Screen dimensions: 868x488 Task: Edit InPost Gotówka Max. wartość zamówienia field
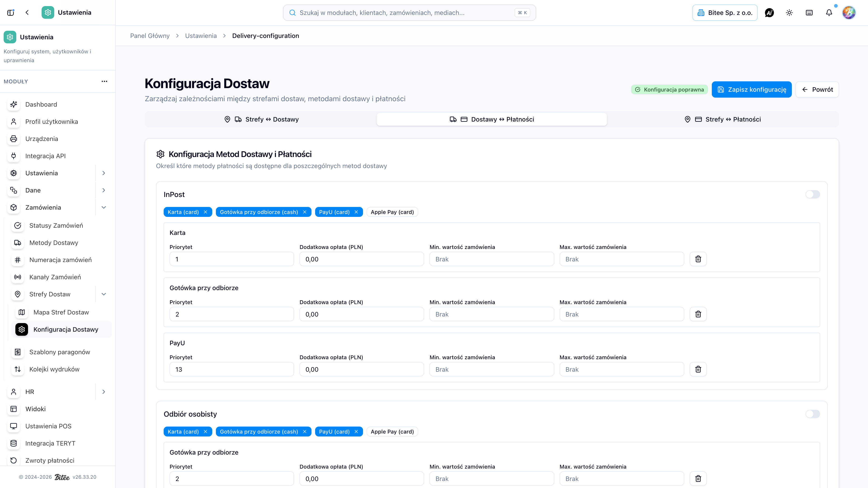622,314
